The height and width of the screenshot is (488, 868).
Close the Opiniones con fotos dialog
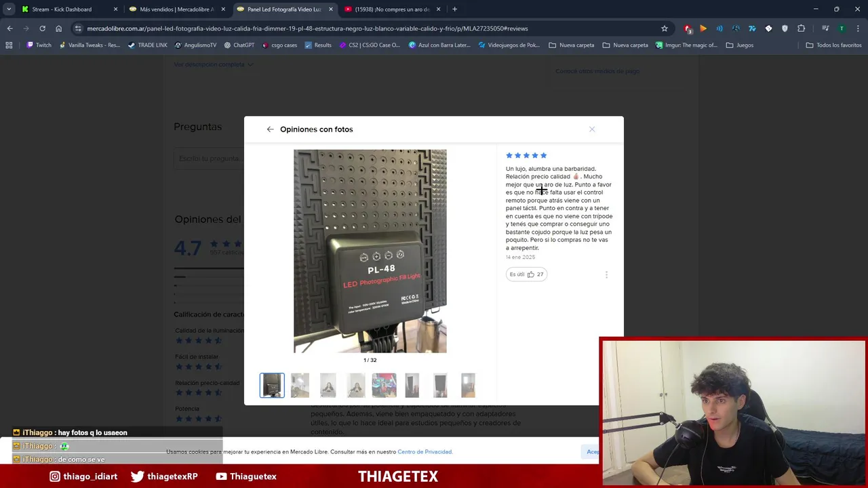[592, 129]
